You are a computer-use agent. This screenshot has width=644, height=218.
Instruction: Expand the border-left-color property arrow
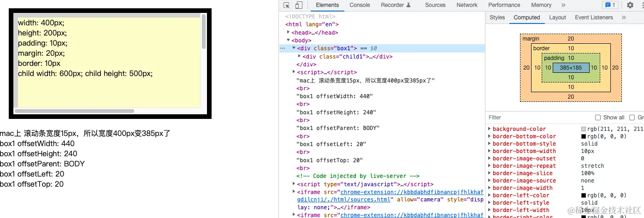tap(490, 195)
